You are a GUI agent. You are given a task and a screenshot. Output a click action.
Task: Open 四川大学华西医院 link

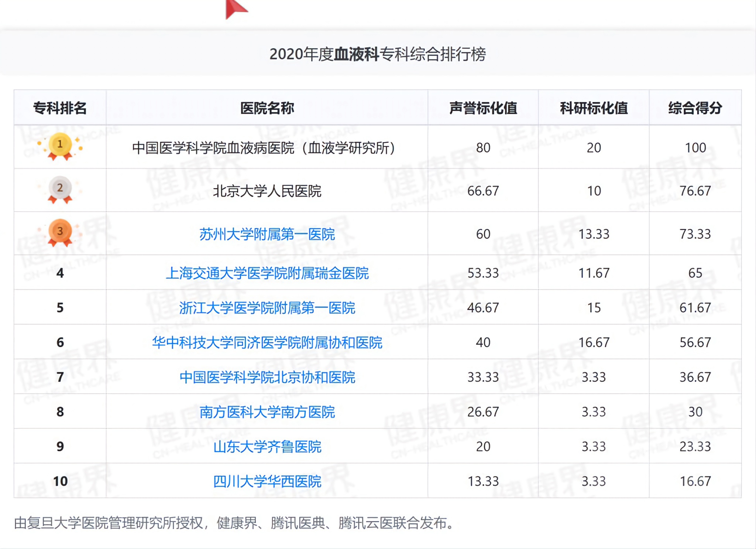(267, 482)
